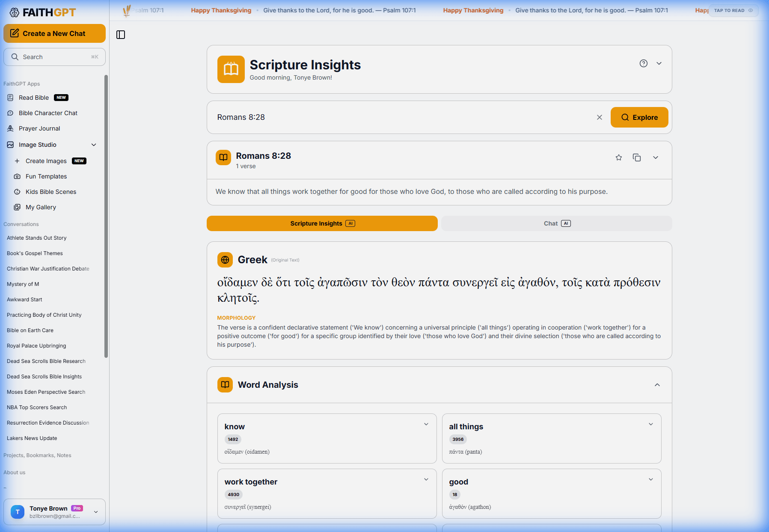
Task: Switch to the Scripture Insights tab
Action: [x=322, y=223]
